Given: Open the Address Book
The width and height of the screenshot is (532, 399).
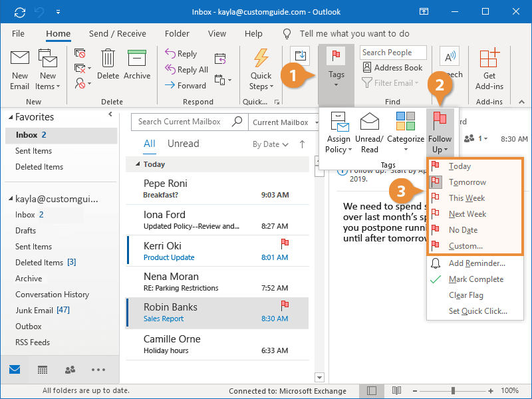Looking at the screenshot, I should (392, 68).
